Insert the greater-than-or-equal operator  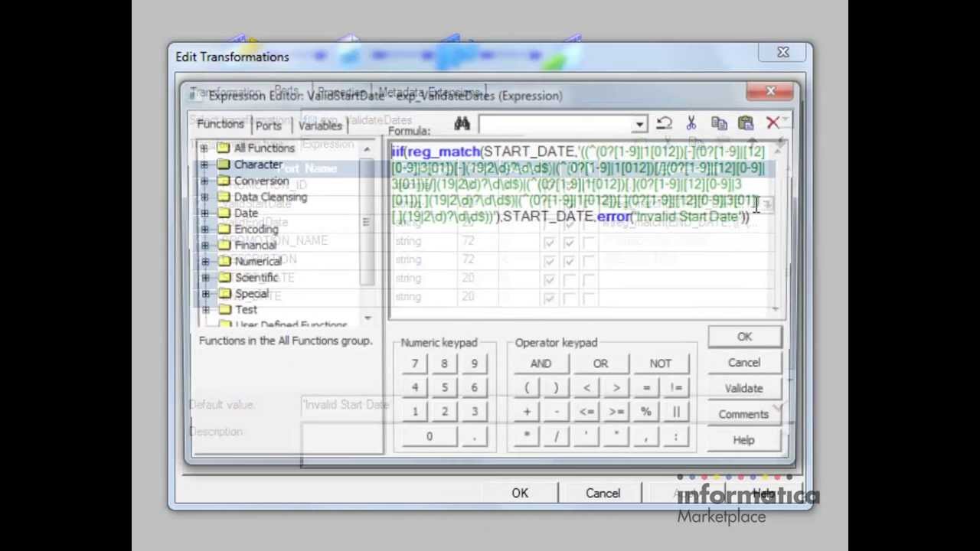click(x=616, y=412)
